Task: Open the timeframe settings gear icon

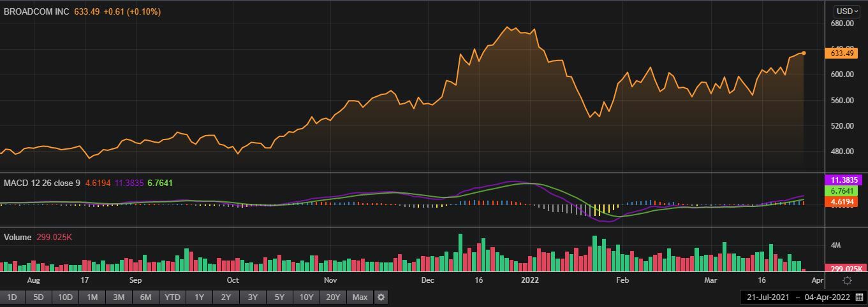Action: [x=381, y=297]
